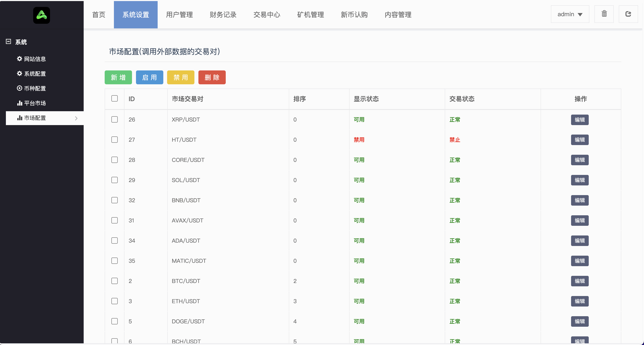Click the trash icon near admin

click(604, 14)
